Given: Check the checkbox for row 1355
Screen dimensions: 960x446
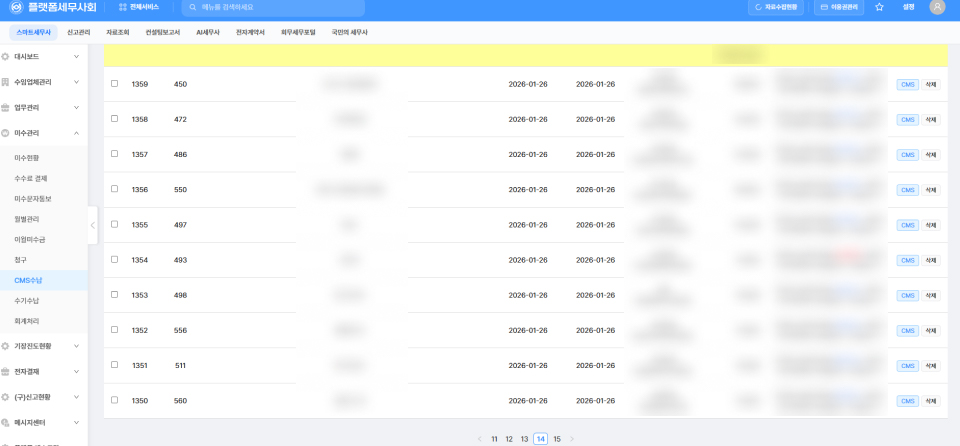Looking at the screenshot, I should [x=114, y=224].
